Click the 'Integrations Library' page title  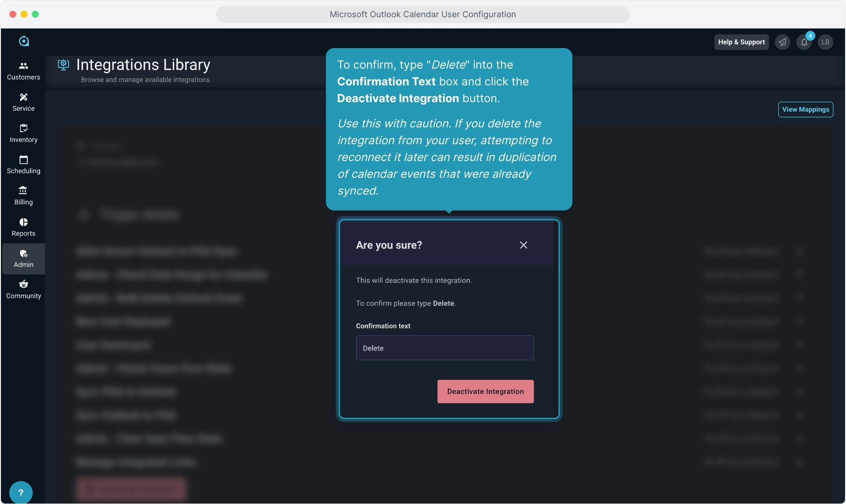point(143,64)
